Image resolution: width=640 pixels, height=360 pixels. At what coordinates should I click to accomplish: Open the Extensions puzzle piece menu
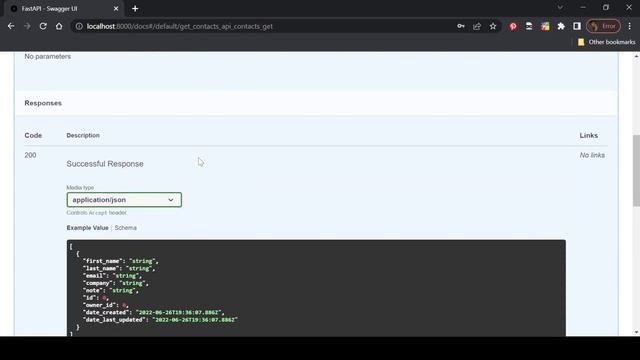point(561,26)
